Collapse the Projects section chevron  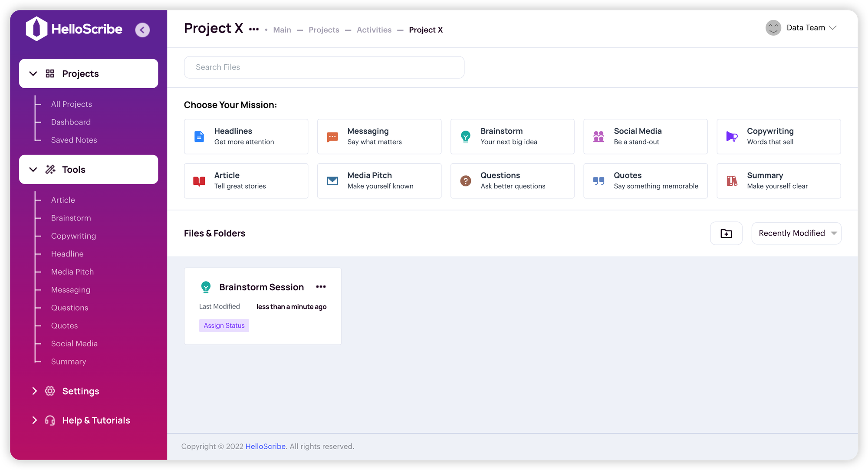click(x=33, y=73)
